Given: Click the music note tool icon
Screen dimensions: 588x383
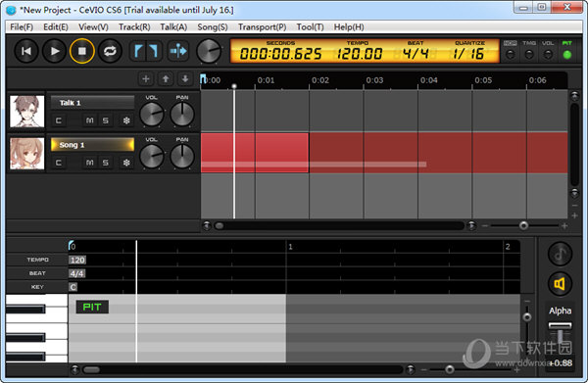Looking at the screenshot, I should 560,255.
